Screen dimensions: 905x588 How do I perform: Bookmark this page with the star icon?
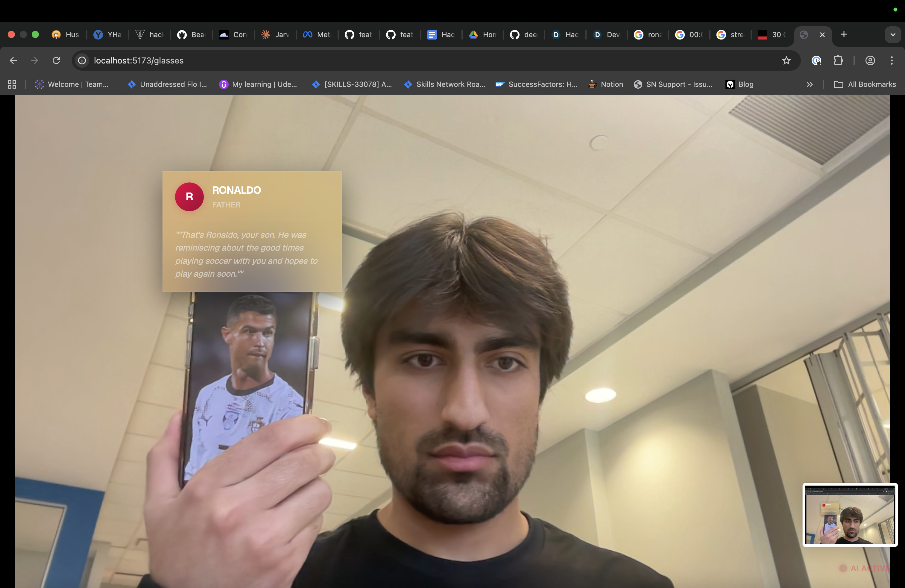click(x=786, y=60)
